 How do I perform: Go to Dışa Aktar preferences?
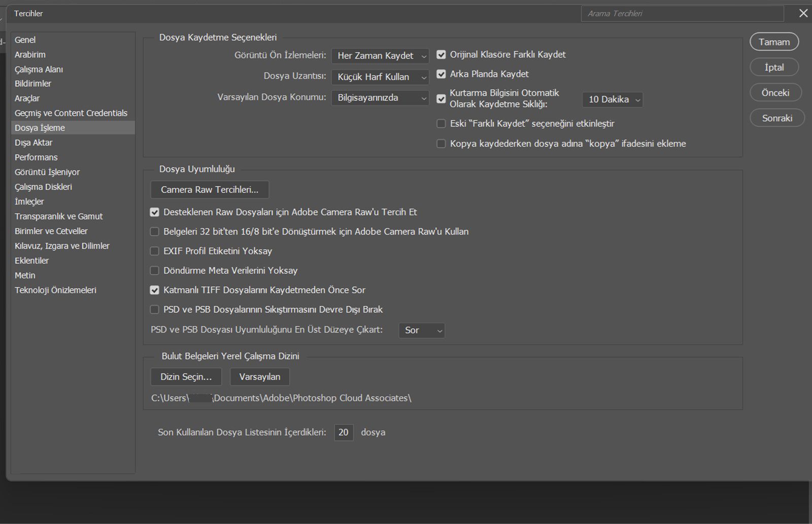(x=73, y=143)
